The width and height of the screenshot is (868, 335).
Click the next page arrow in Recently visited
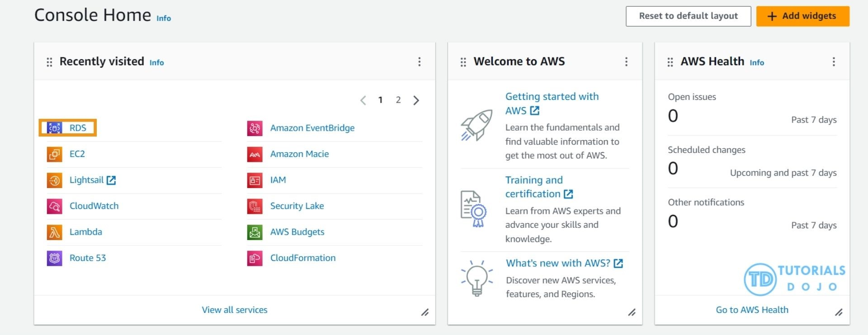point(416,100)
